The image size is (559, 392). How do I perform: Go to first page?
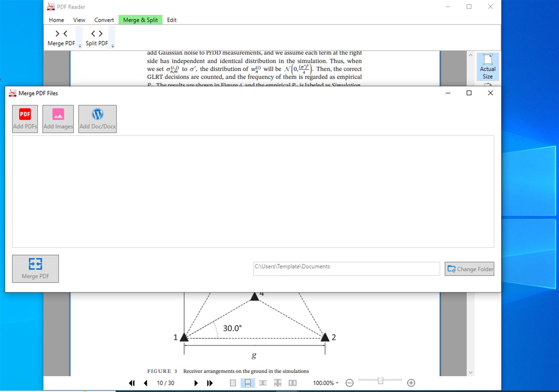132,383
